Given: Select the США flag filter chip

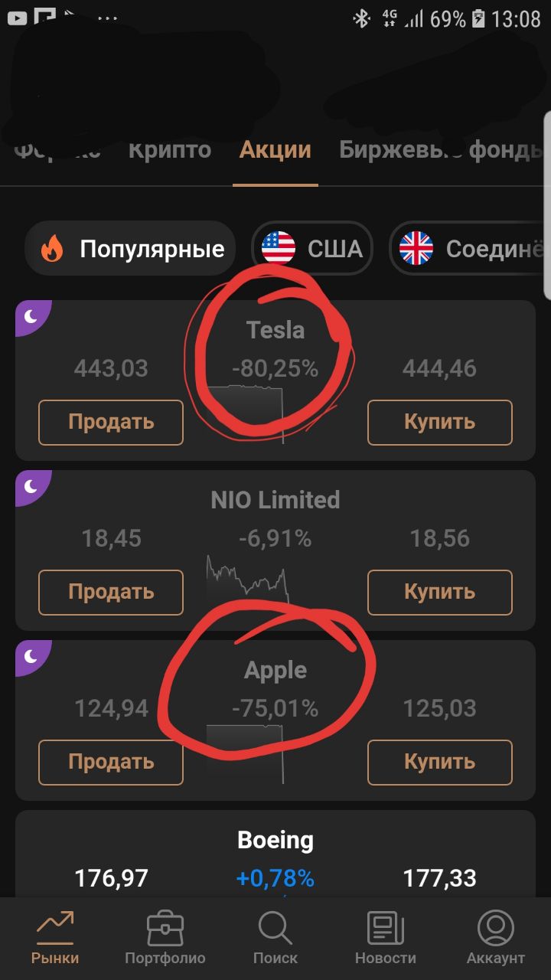Looking at the screenshot, I should pos(312,248).
